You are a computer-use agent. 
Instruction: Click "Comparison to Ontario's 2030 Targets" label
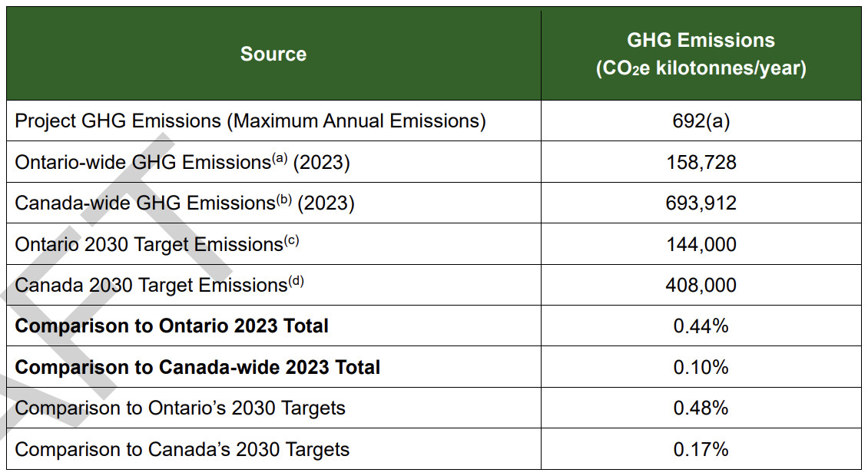181,408
